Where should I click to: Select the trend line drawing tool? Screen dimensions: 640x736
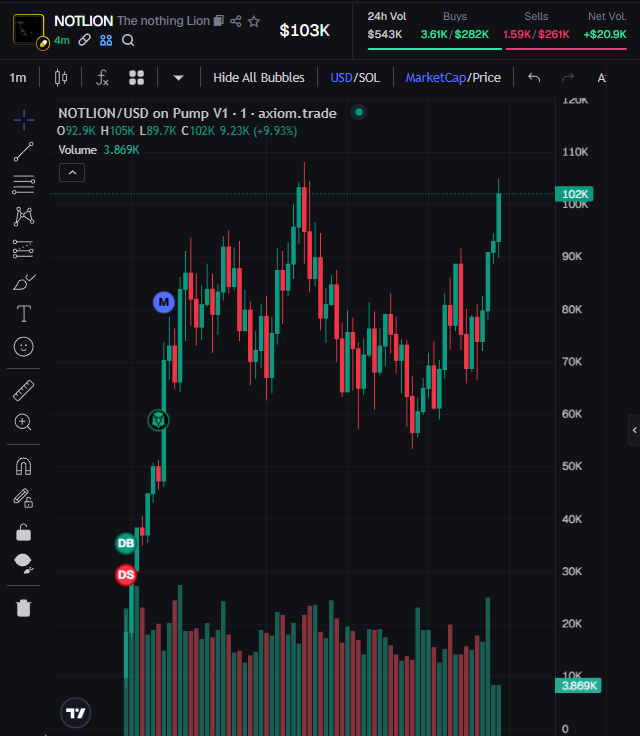(23, 152)
